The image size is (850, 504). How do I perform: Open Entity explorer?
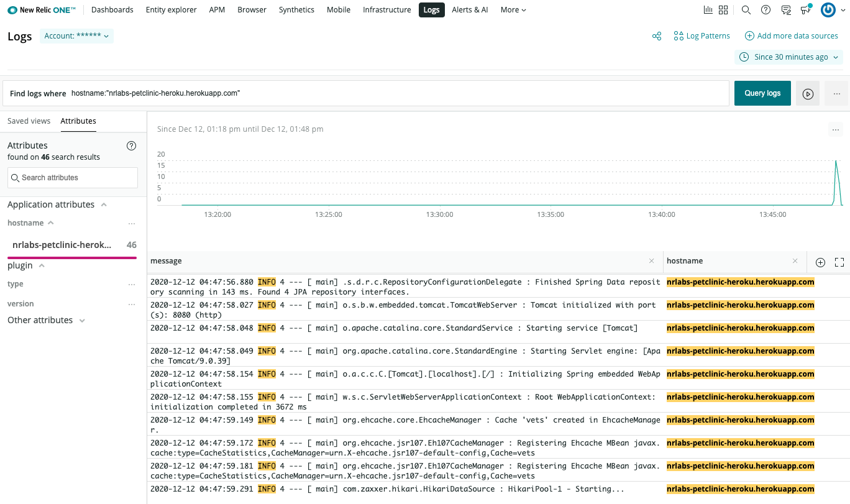pos(171,10)
